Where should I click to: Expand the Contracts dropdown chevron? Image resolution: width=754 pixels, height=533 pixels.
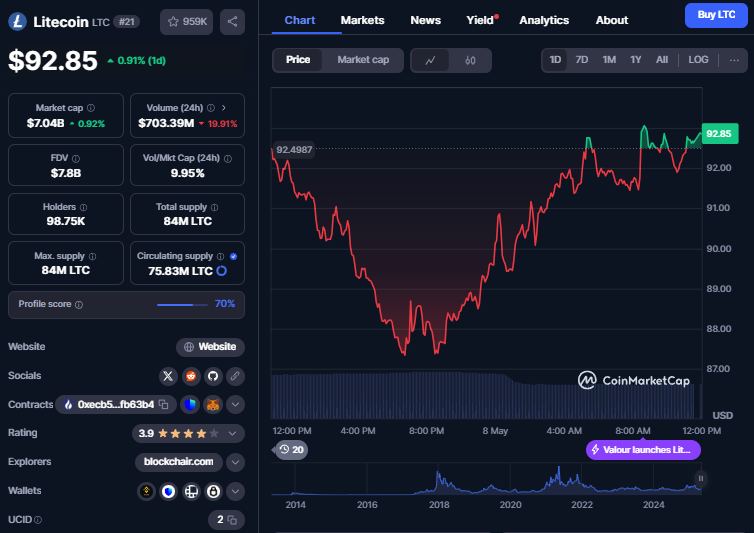pyautogui.click(x=235, y=405)
